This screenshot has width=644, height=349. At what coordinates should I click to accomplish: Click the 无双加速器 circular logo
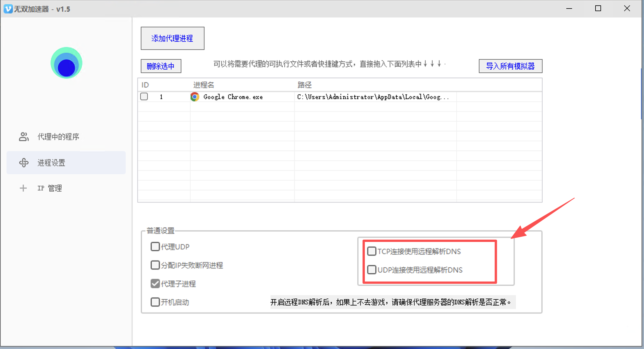(x=66, y=63)
